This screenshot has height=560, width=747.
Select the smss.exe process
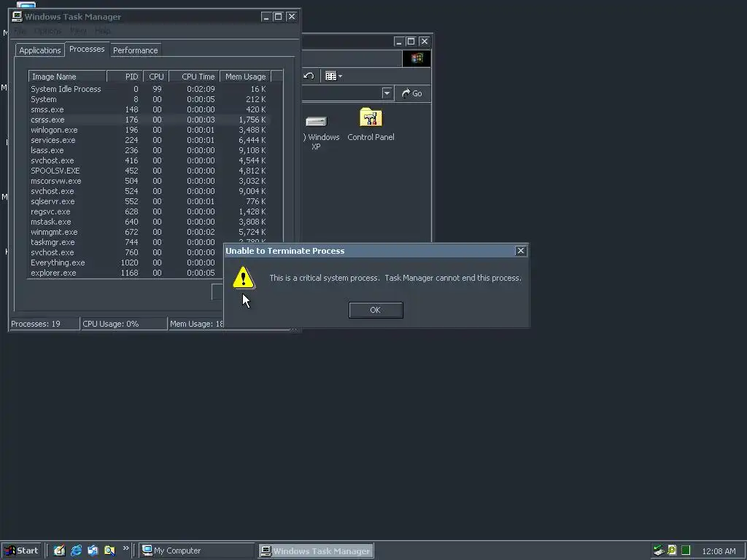[x=149, y=109]
